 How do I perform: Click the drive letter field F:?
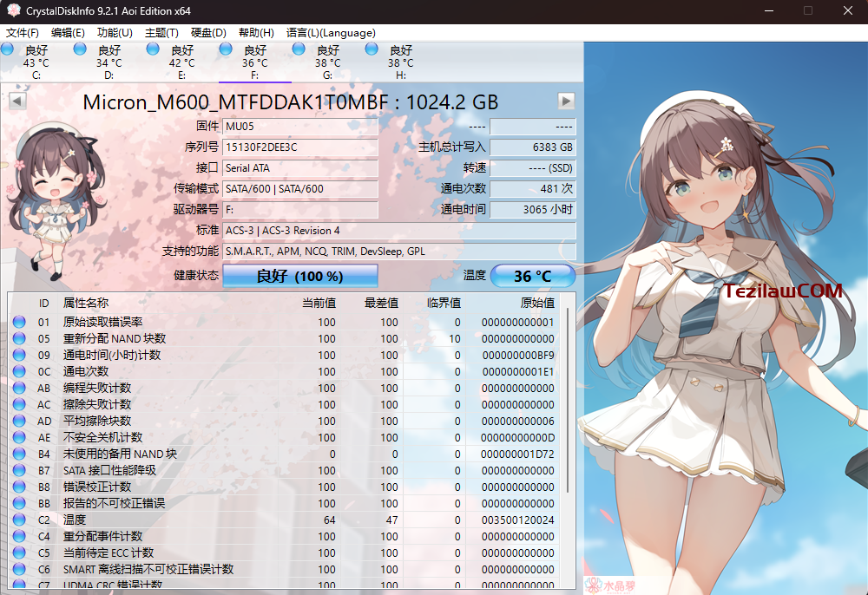tap(300, 210)
